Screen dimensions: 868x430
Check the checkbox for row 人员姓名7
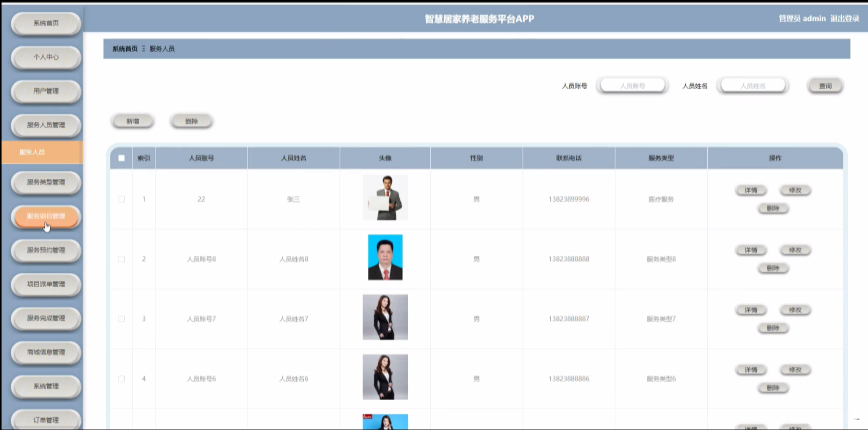coord(122,319)
